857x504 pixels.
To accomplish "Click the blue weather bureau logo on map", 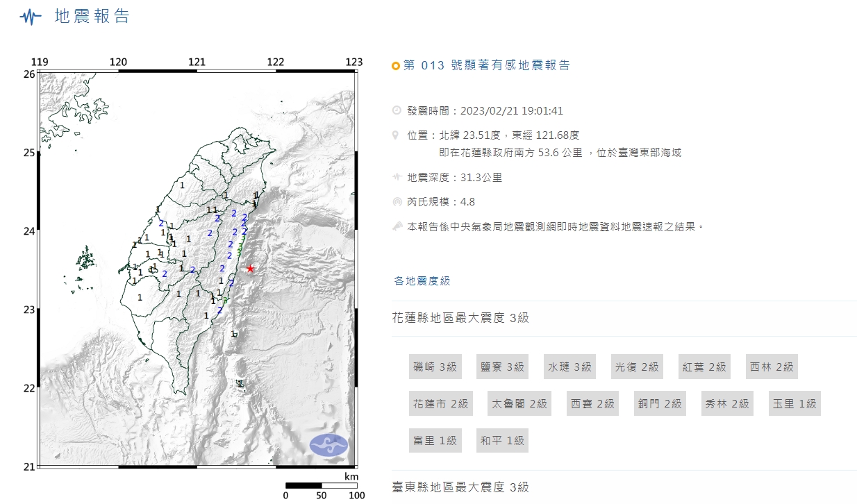I will point(328,444).
